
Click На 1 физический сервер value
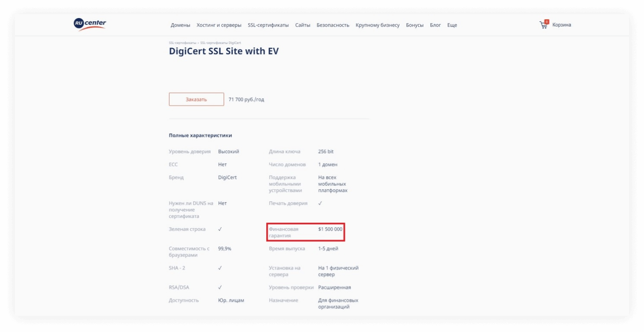[338, 271]
